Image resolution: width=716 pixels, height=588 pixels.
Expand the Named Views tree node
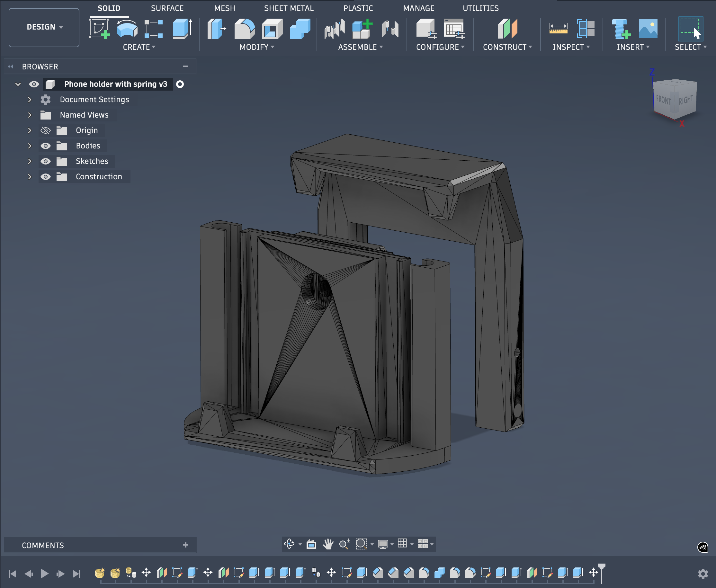[x=30, y=115]
